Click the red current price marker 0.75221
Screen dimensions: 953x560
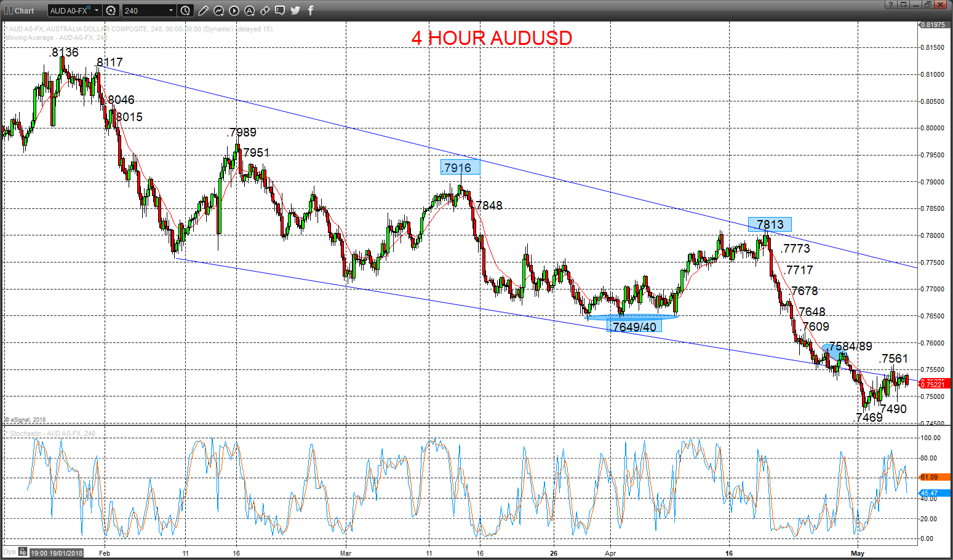point(935,384)
